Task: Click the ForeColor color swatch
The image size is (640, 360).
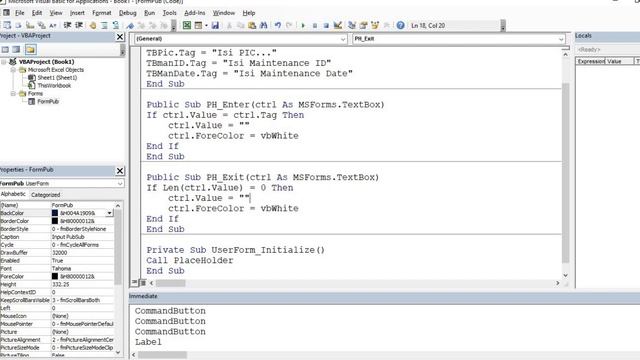Action: pyautogui.click(x=55, y=276)
